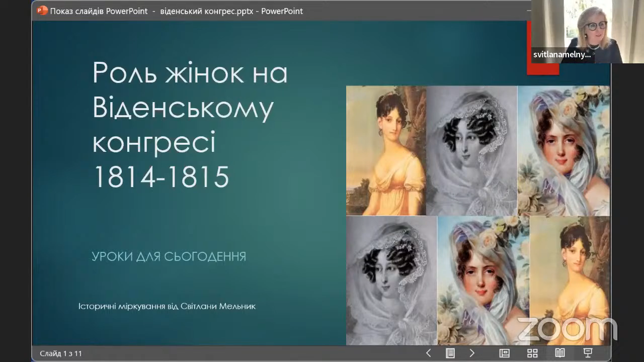Open the all slides list icon
Viewport: 644px width, 362px height.
pos(450,353)
